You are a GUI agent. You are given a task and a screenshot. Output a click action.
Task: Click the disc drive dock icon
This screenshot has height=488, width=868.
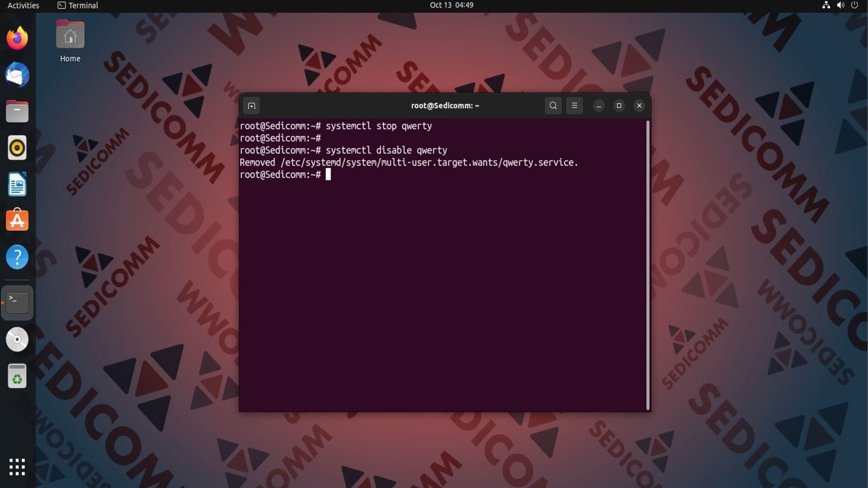17,339
